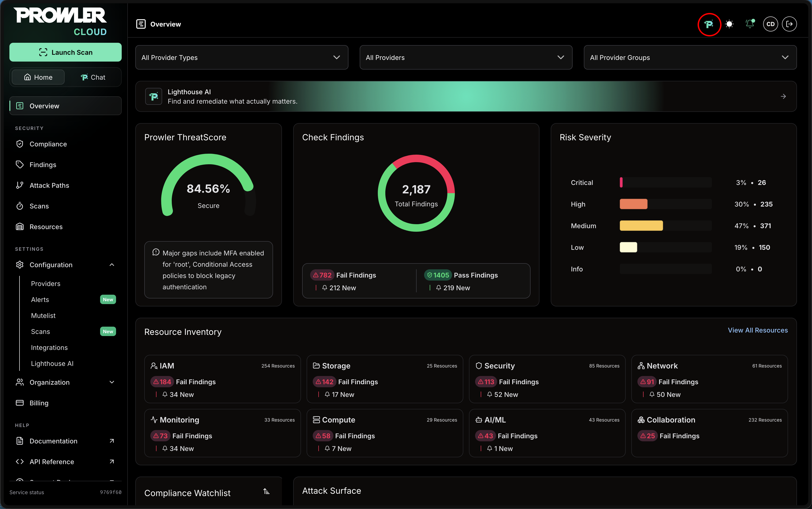Click the ThreatScore gaps message box

click(x=208, y=270)
